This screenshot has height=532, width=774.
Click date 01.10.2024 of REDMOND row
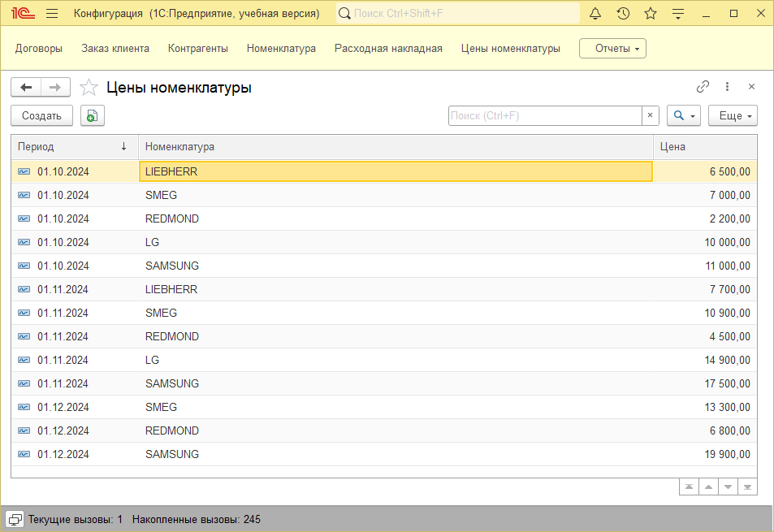click(x=63, y=218)
